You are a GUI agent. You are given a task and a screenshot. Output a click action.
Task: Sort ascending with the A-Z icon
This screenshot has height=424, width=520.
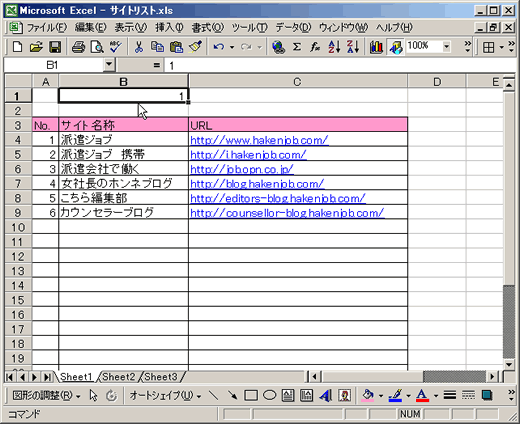point(334,47)
